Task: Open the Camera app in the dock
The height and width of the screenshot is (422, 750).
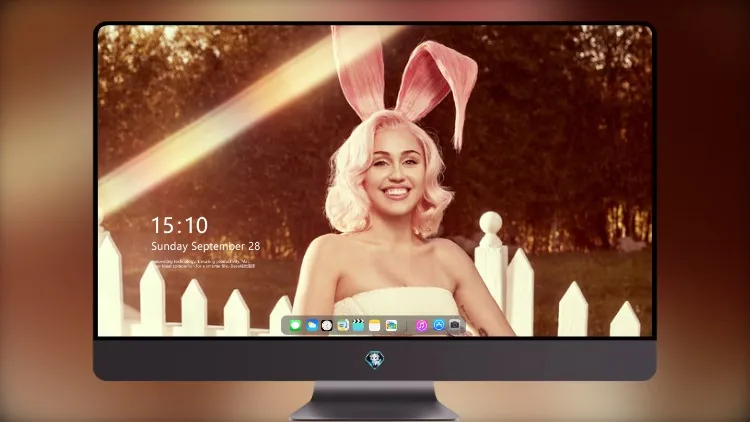Action: pyautogui.click(x=455, y=325)
